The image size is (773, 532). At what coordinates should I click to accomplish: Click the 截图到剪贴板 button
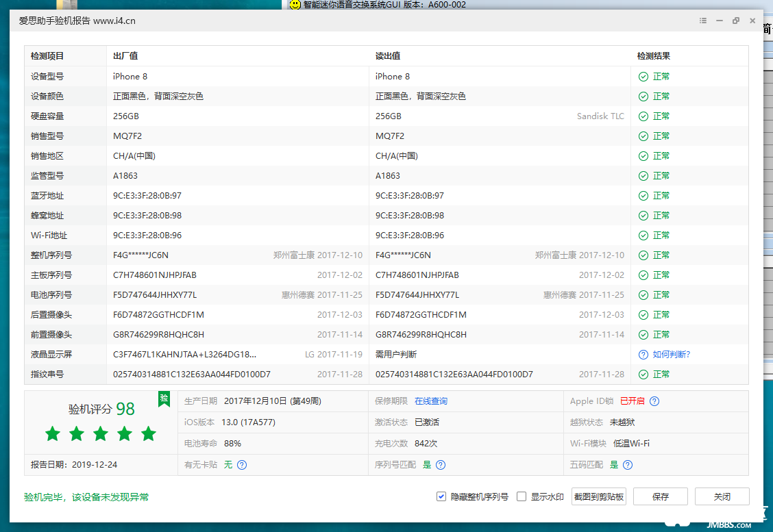pyautogui.click(x=599, y=496)
